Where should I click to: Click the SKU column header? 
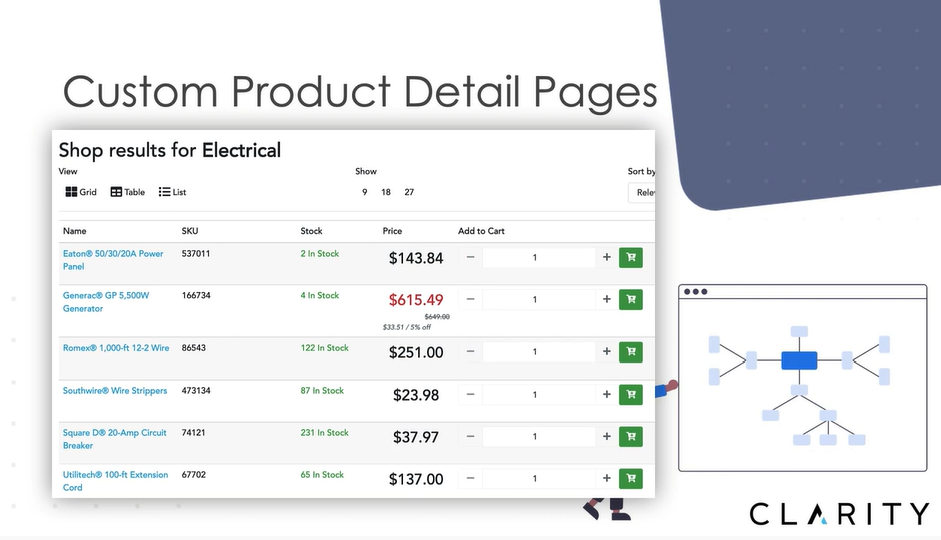click(190, 231)
